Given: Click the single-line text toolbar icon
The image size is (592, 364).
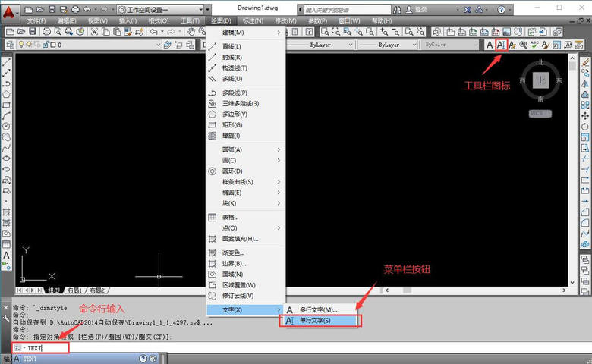Looking at the screenshot, I should [501, 45].
